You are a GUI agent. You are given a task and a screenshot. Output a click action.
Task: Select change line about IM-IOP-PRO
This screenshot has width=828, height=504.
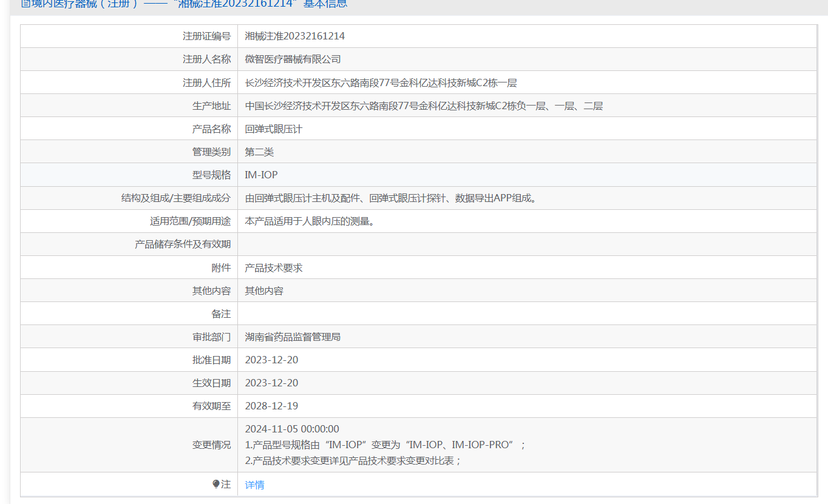coord(385,445)
